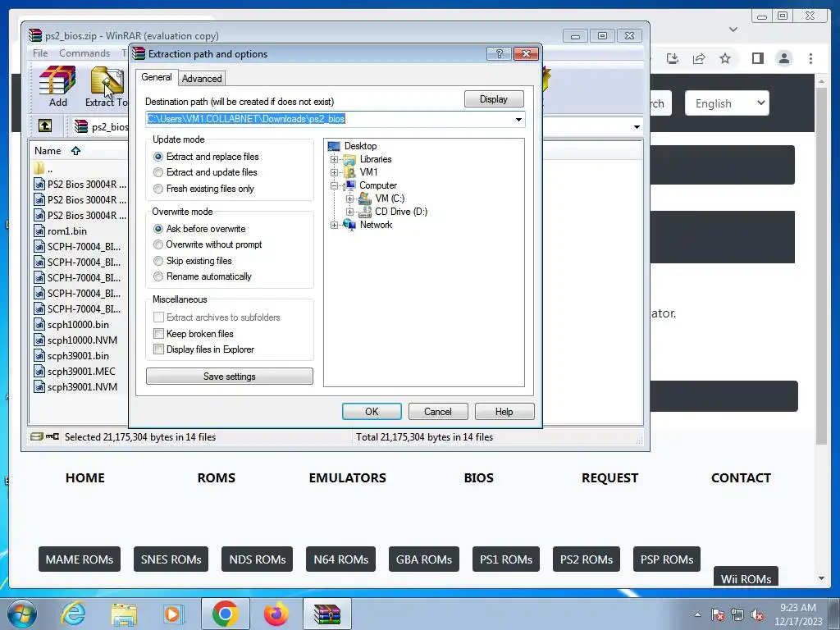Click the PS2 ROMs link on webpage
Image resolution: width=840 pixels, height=630 pixels.
[x=586, y=559]
